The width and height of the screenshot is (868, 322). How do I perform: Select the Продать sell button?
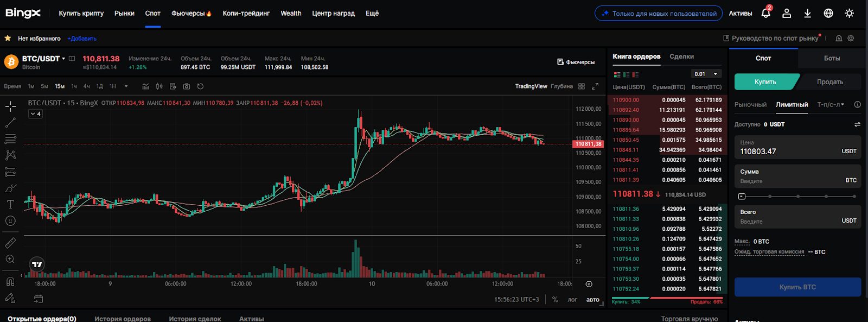point(830,82)
